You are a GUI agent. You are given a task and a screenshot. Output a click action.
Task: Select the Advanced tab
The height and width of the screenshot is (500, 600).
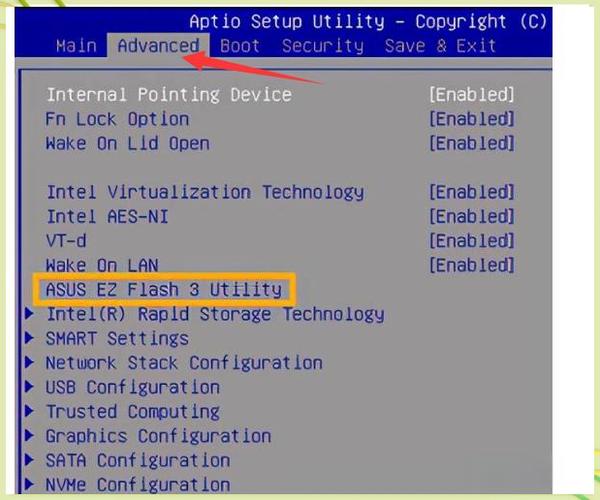[158, 46]
